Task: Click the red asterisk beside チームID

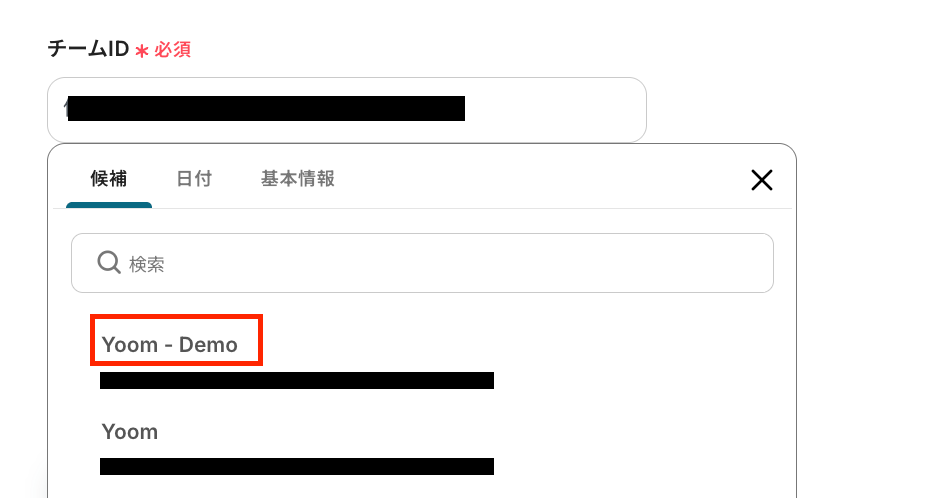Action: click(x=142, y=51)
